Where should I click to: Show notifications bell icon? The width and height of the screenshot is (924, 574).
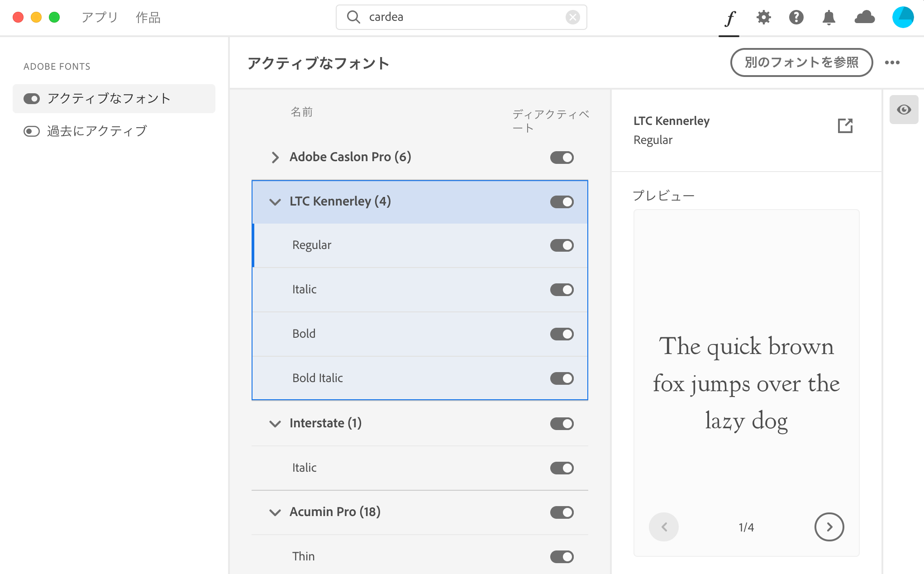[x=829, y=18]
